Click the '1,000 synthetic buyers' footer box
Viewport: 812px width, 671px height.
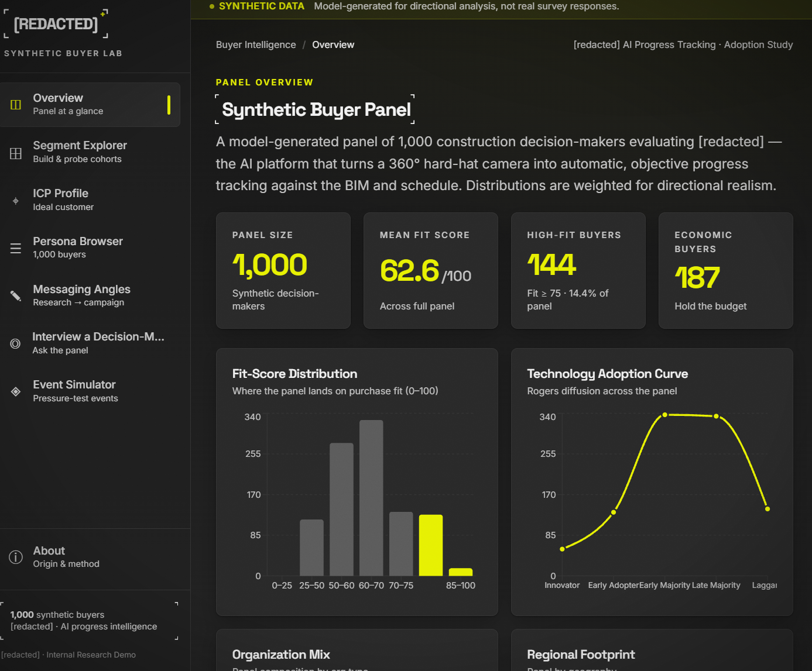[x=90, y=621]
